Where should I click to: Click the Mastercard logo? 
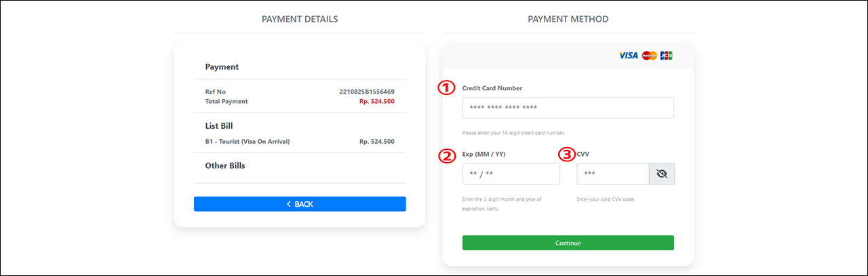[650, 55]
